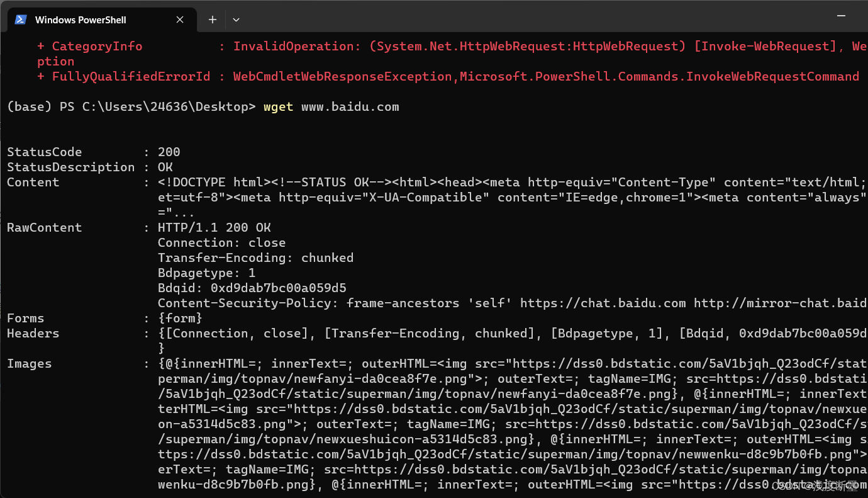
Task: Click the 'Connection: close' line
Action: click(x=222, y=242)
